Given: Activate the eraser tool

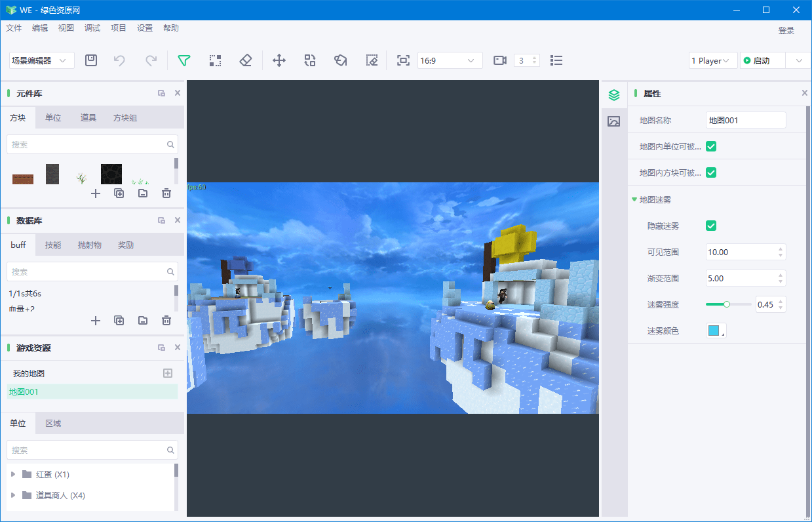Looking at the screenshot, I should coord(246,60).
